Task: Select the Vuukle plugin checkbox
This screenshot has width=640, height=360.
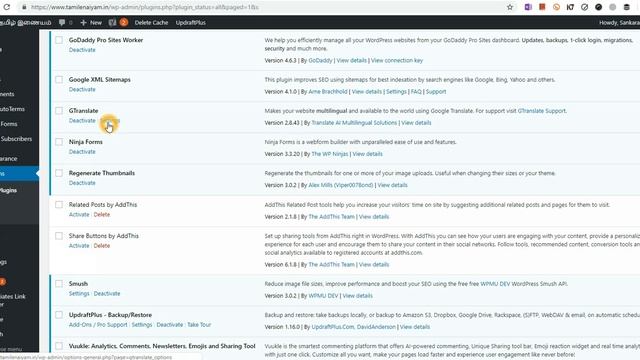Action: (x=59, y=346)
